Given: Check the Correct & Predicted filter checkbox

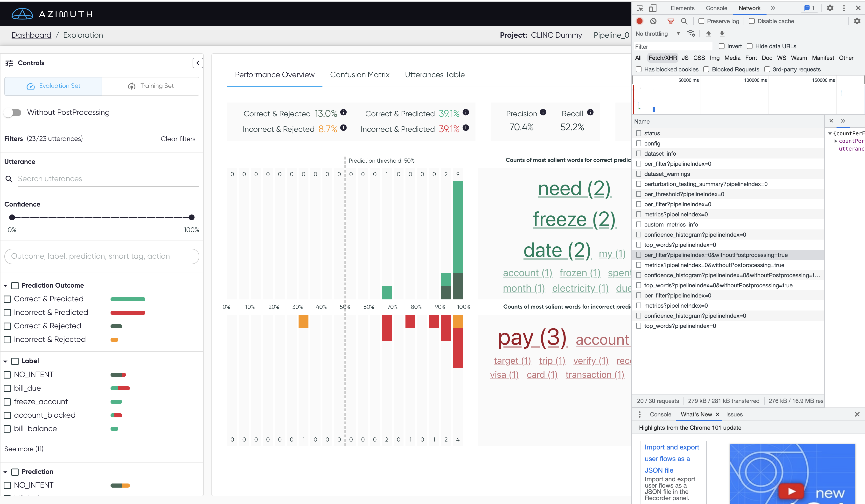Looking at the screenshot, I should (x=7, y=299).
